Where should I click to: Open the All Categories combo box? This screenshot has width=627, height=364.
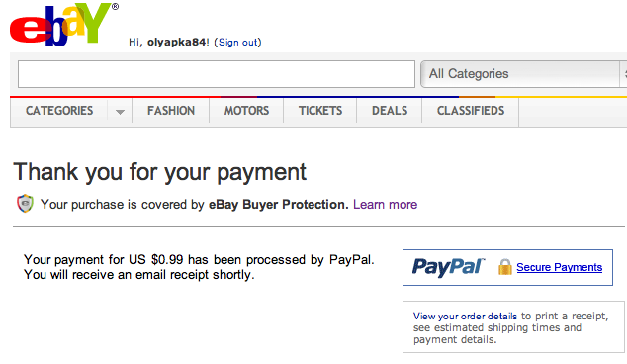coord(523,74)
